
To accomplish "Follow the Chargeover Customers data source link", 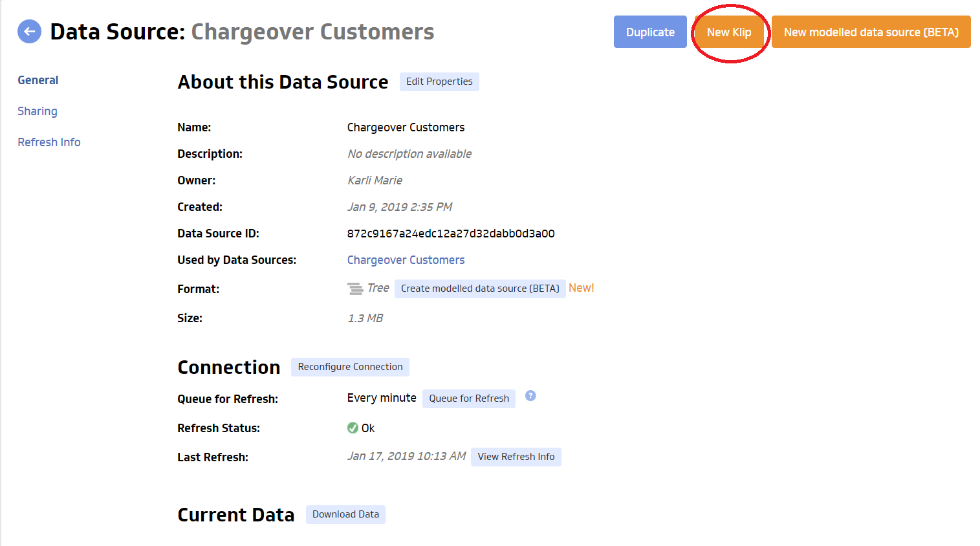I will point(406,260).
